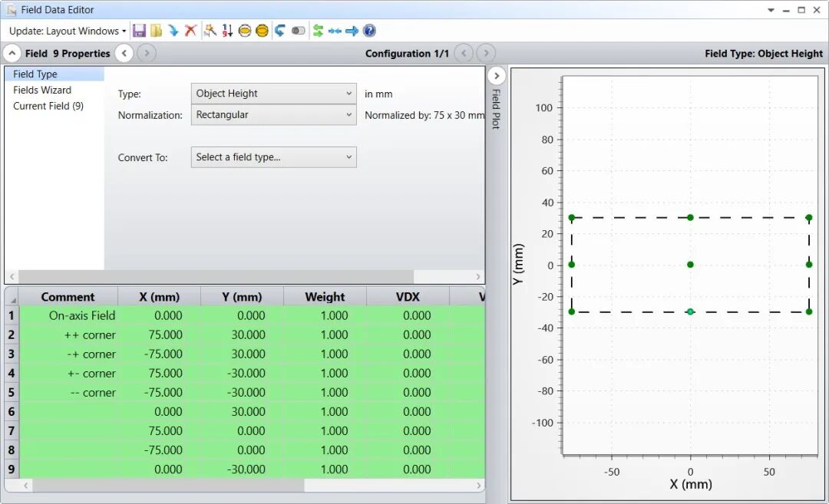This screenshot has width=829, height=504.
Task: Open the load fields folder icon
Action: point(156,31)
